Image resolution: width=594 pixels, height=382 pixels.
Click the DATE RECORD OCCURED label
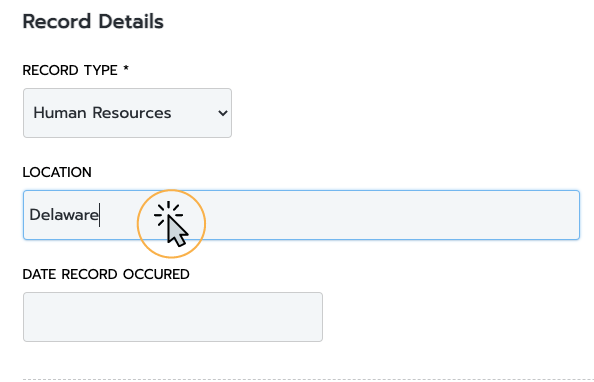pos(106,274)
